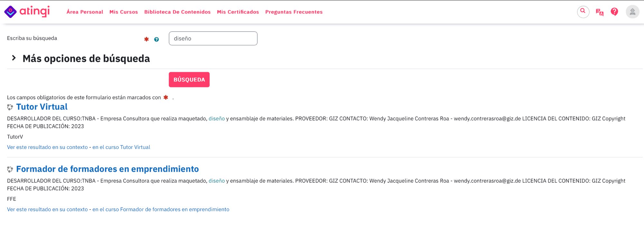
Task: Click the atingi logo
Action: pyautogui.click(x=27, y=12)
